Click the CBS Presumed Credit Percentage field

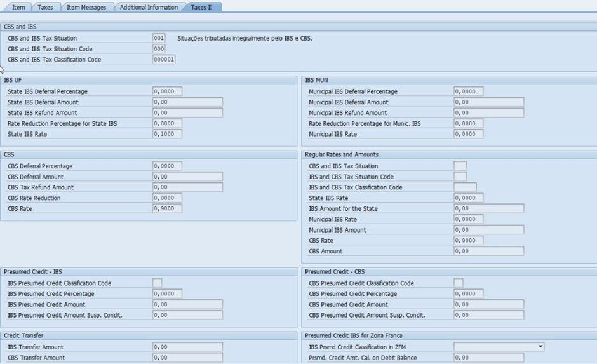[x=469, y=294]
